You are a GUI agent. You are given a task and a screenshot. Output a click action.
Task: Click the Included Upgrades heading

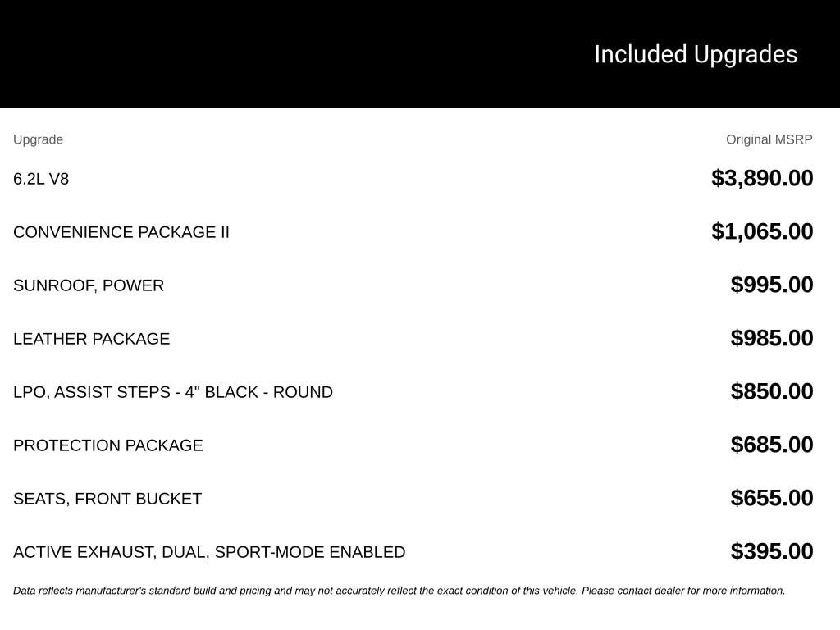coord(696,55)
